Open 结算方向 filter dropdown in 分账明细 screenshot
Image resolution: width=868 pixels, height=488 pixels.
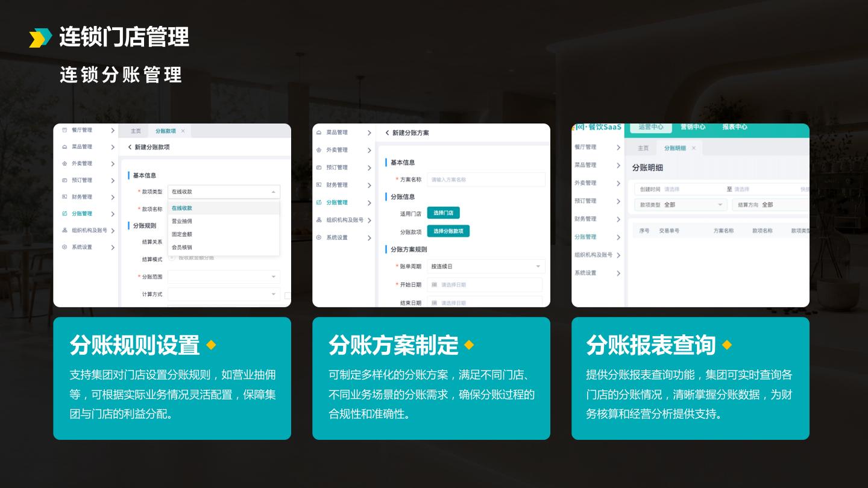click(x=771, y=205)
